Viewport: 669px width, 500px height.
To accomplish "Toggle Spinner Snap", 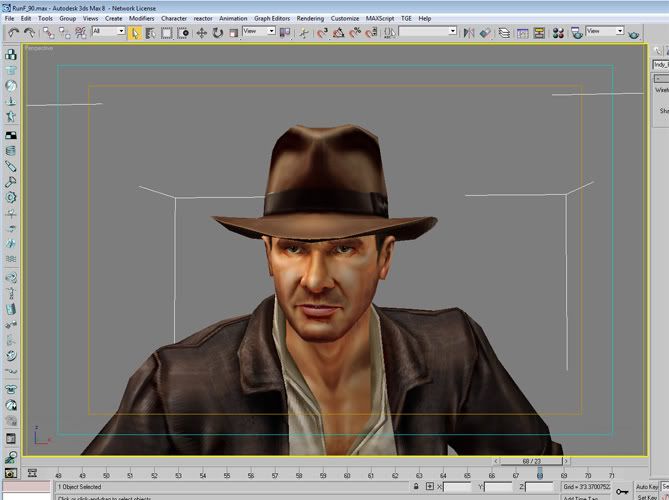I will click(x=371, y=33).
